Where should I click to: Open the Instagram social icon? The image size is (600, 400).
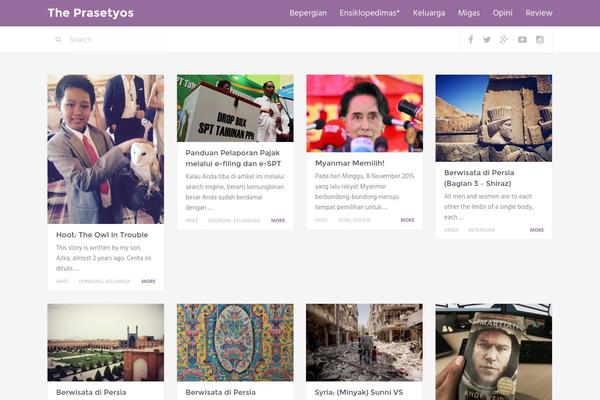[540, 39]
